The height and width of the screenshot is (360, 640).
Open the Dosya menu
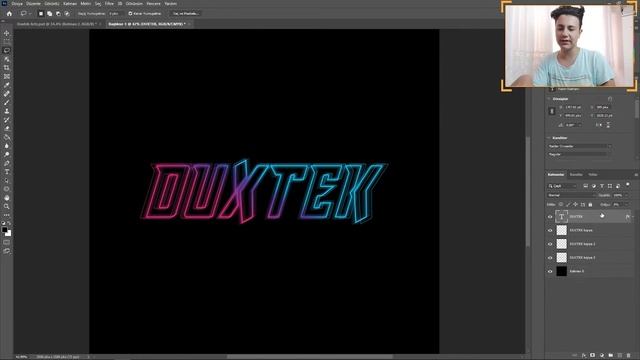17,4
